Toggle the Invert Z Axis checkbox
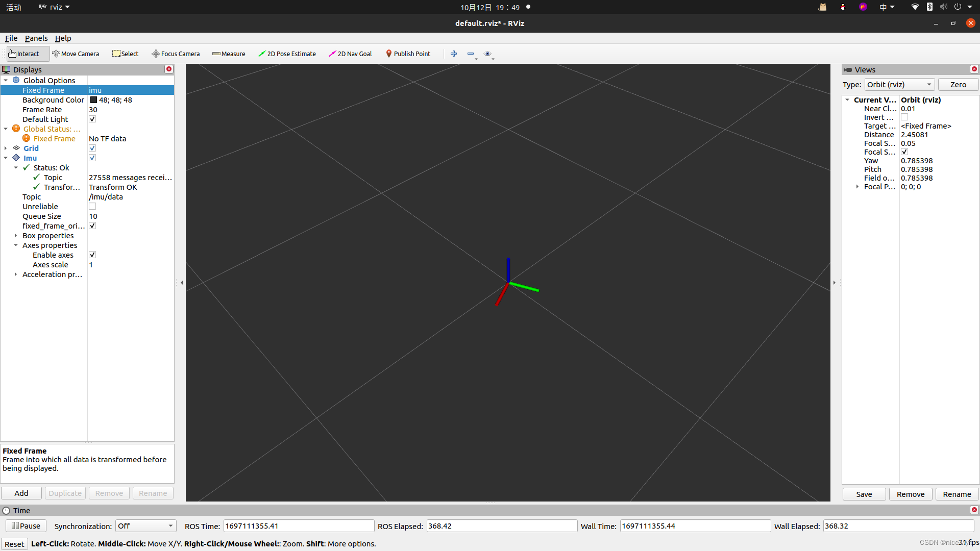The height and width of the screenshot is (551, 980). click(904, 117)
